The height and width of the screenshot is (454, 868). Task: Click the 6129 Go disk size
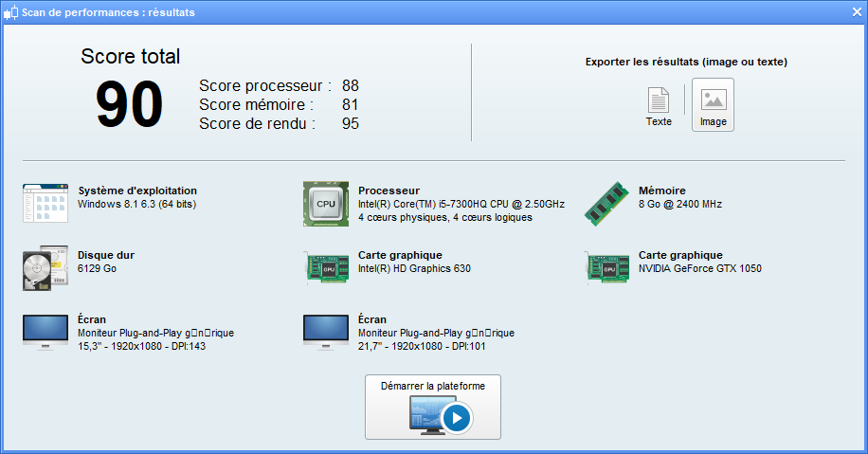click(97, 268)
